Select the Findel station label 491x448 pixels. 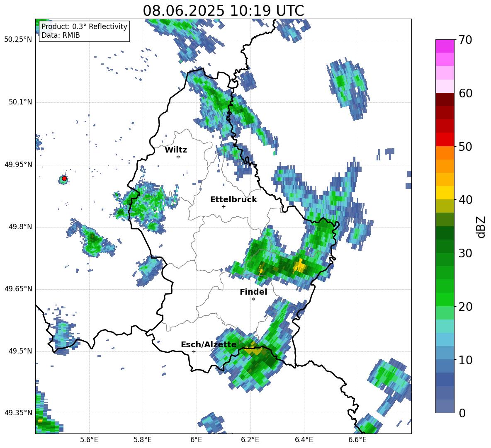[253, 292]
